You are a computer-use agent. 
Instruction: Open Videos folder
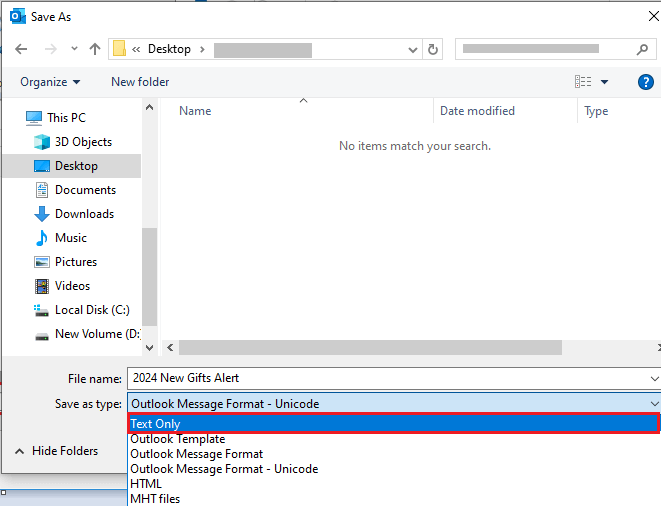point(72,286)
